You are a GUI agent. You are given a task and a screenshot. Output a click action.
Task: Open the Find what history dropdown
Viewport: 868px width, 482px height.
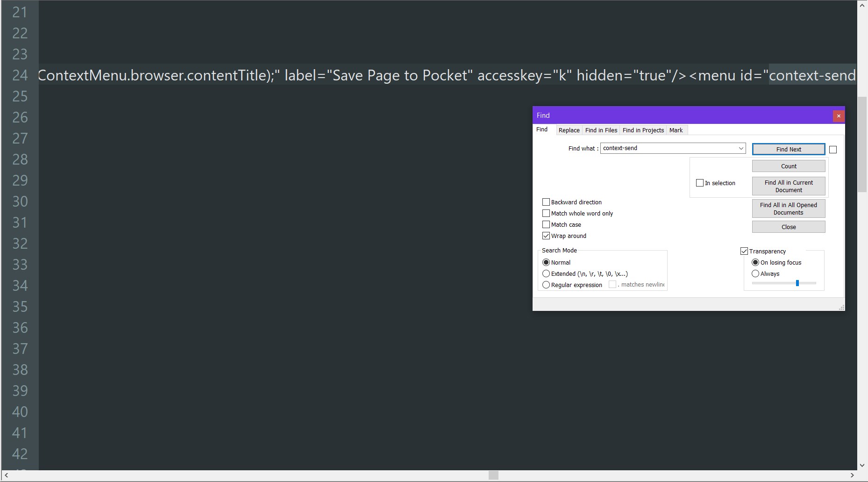pyautogui.click(x=740, y=148)
